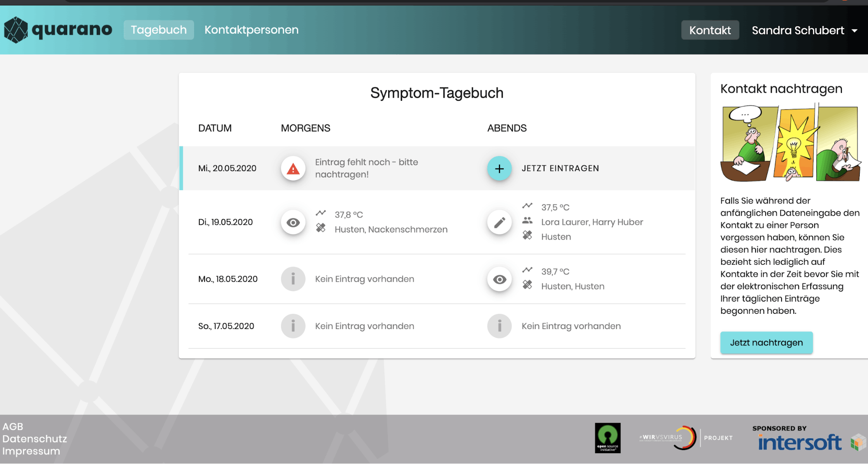Screen dimensions: 868x464
Task: View the morning entry of 19.05.2020
Action: click(x=293, y=222)
